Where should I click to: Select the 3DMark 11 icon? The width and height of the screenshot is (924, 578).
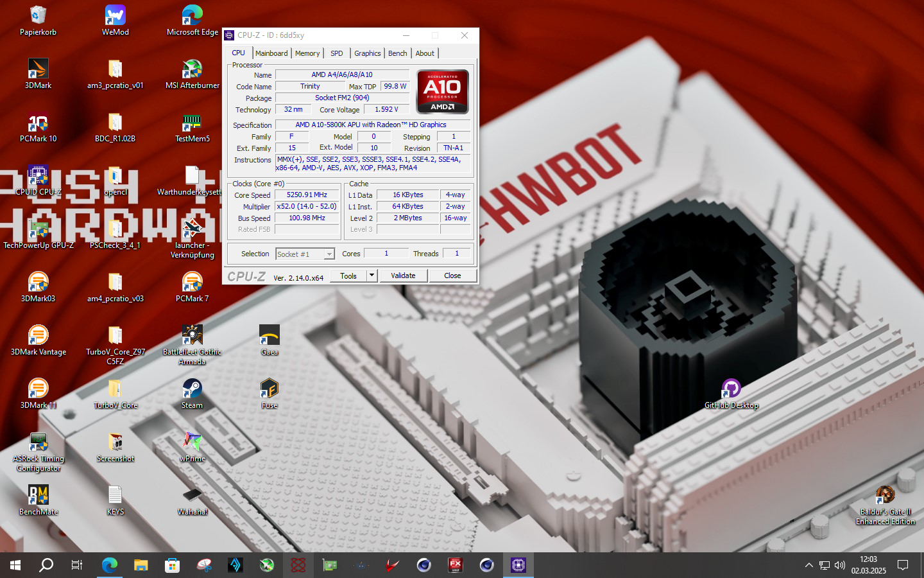point(38,394)
